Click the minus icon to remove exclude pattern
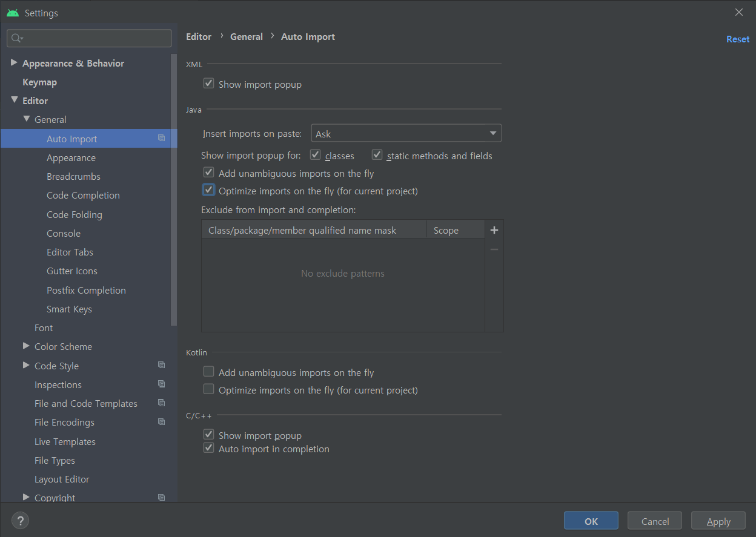The width and height of the screenshot is (756, 537). point(494,249)
